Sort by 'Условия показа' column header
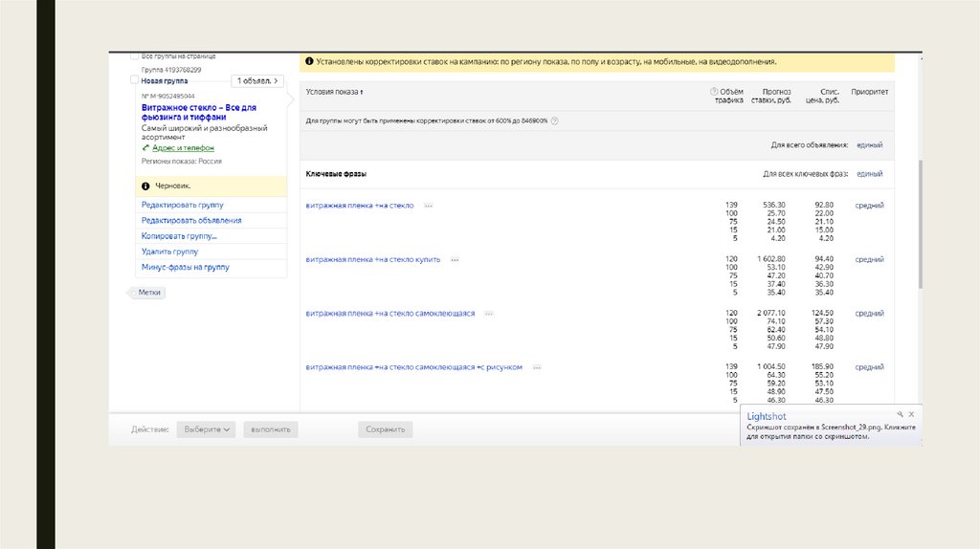Screen dimensions: 980x549 [334, 92]
